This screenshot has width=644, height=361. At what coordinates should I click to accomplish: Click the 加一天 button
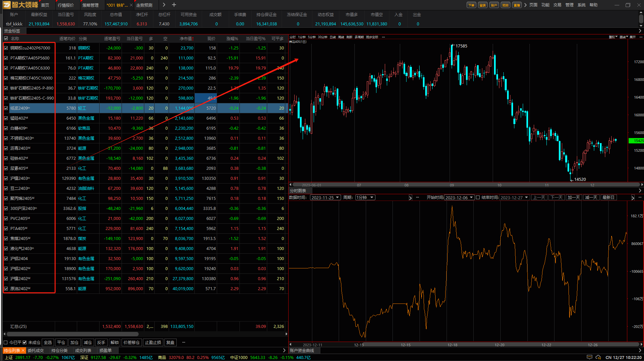[x=574, y=198]
